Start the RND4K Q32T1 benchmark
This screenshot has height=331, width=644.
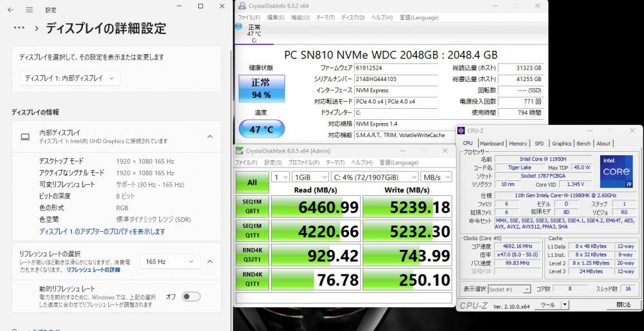tap(252, 254)
